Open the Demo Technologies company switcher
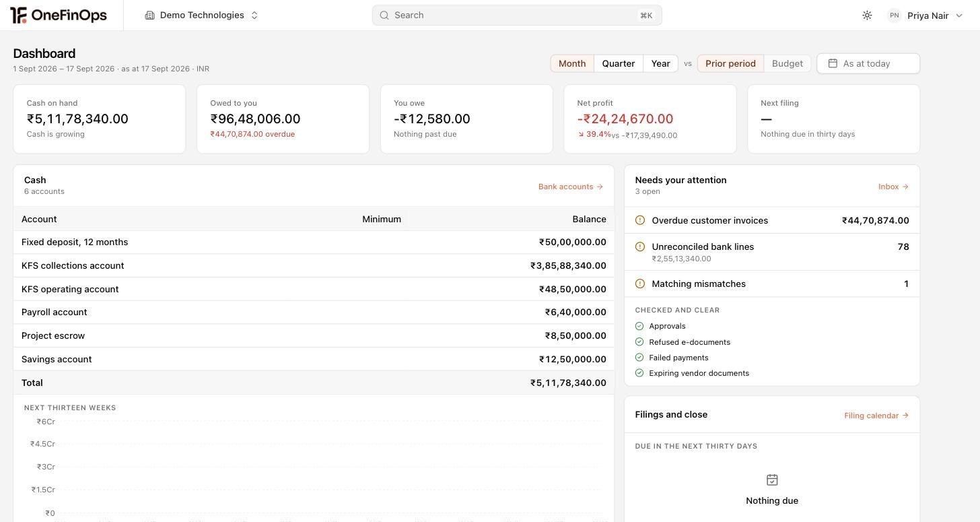Image resolution: width=980 pixels, height=522 pixels. tap(202, 15)
